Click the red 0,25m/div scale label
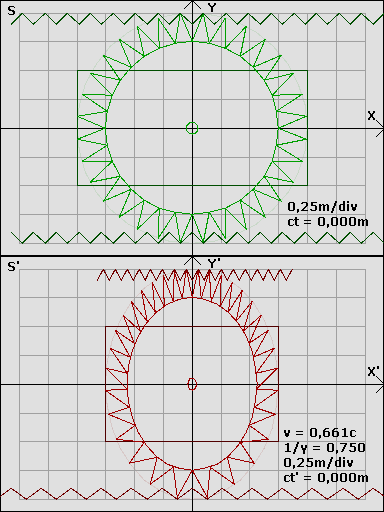Viewport: 384px width, 512px height. 319,463
